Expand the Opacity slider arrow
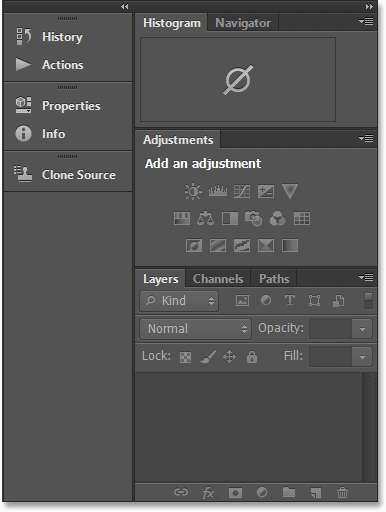 point(362,329)
